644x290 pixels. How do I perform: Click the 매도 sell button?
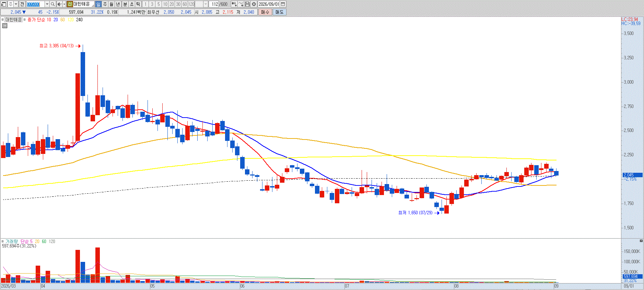click(279, 12)
